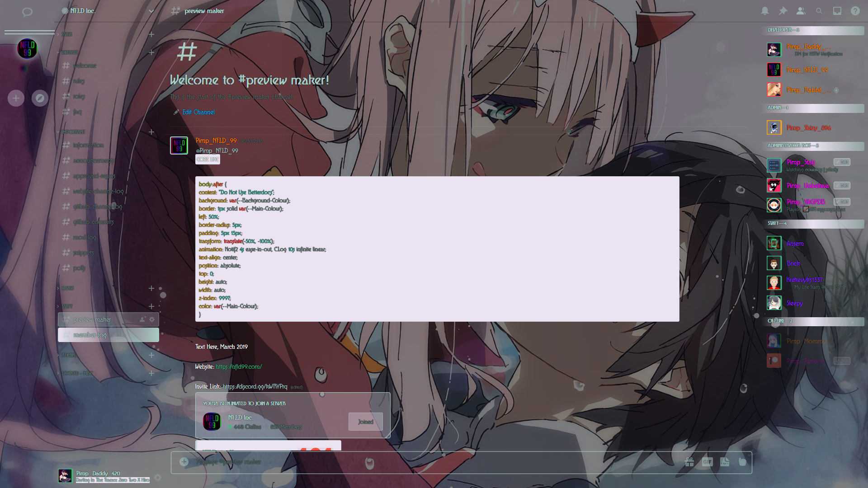
Task: Open the #preview-maker channel tab
Action: [x=92, y=319]
